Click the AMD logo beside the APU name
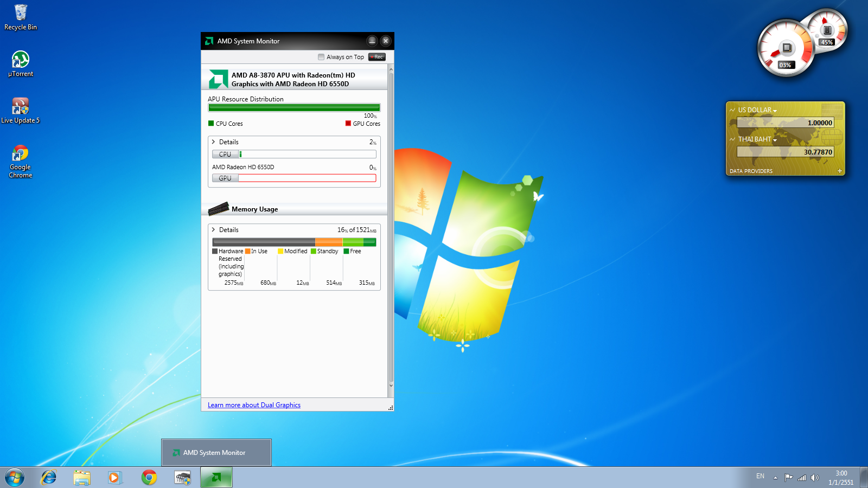 point(218,79)
